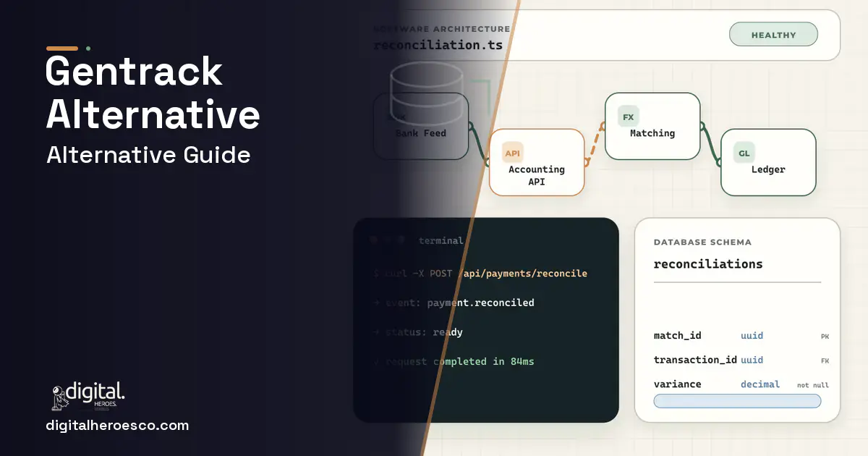Select the request completed in 84ms line

click(x=453, y=361)
